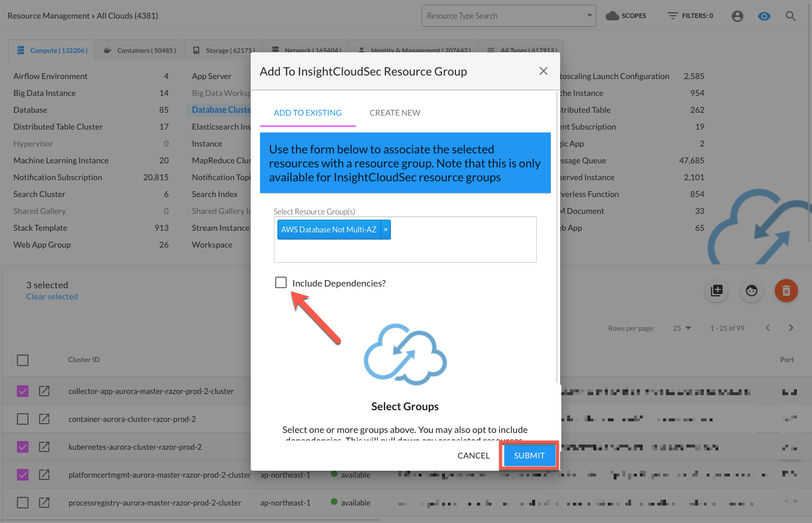
Task: Switch to Create New tab
Action: pyautogui.click(x=395, y=113)
